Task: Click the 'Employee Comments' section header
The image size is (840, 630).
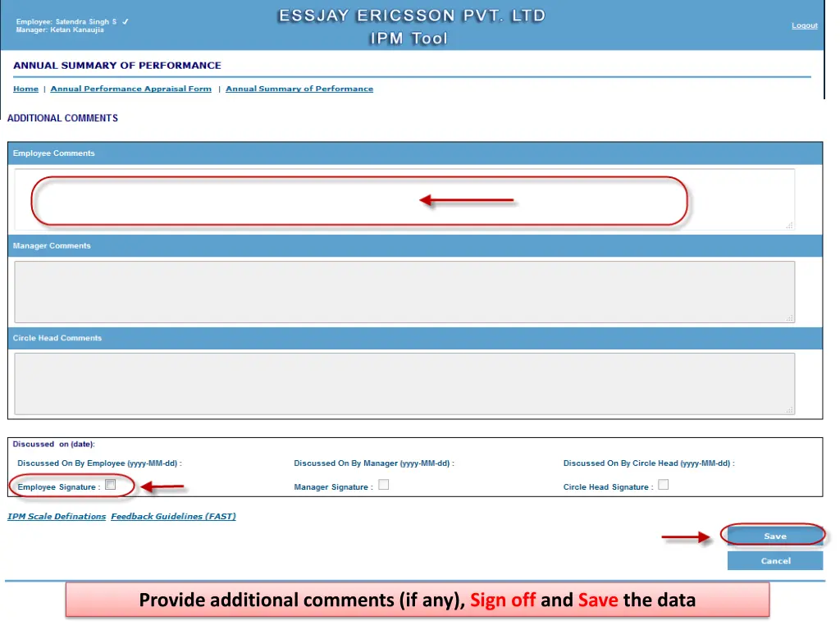Action: (x=53, y=153)
